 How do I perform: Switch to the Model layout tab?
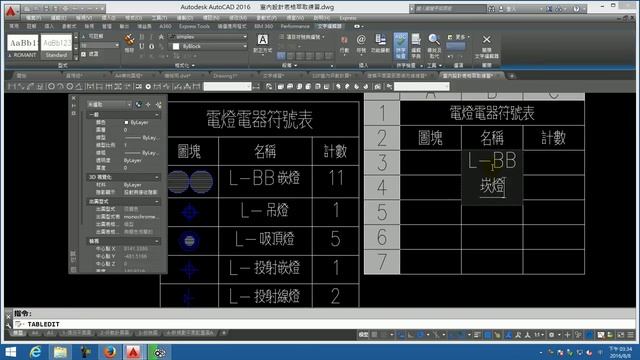point(18,333)
